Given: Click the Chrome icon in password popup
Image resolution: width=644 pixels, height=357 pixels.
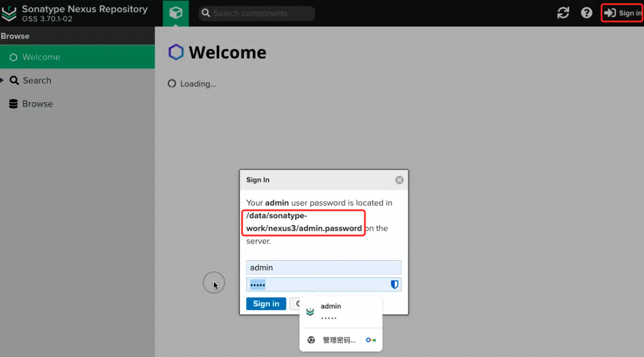Looking at the screenshot, I should [x=311, y=340].
